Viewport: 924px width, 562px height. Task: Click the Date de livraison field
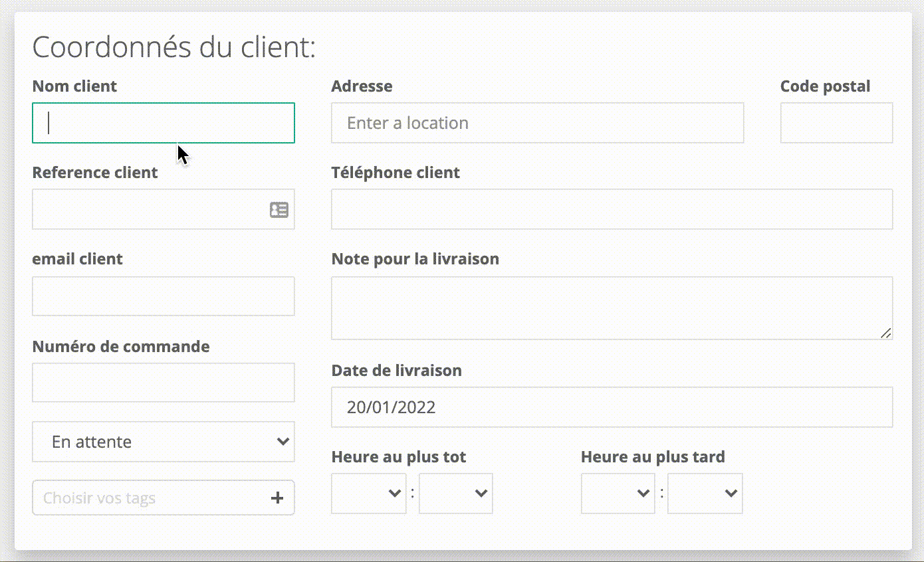pyautogui.click(x=612, y=407)
